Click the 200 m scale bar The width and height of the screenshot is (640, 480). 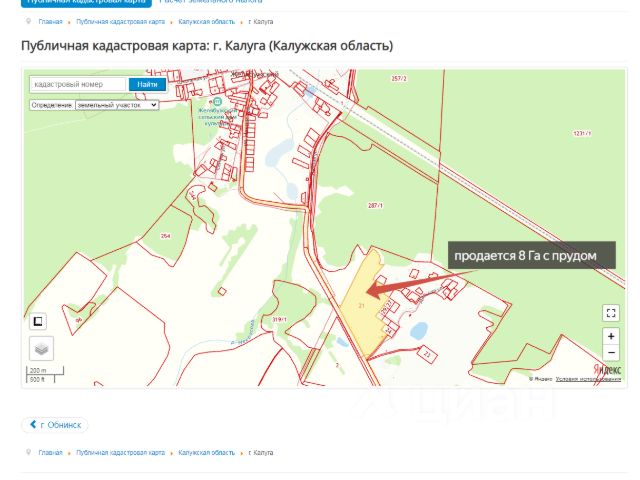45,371
